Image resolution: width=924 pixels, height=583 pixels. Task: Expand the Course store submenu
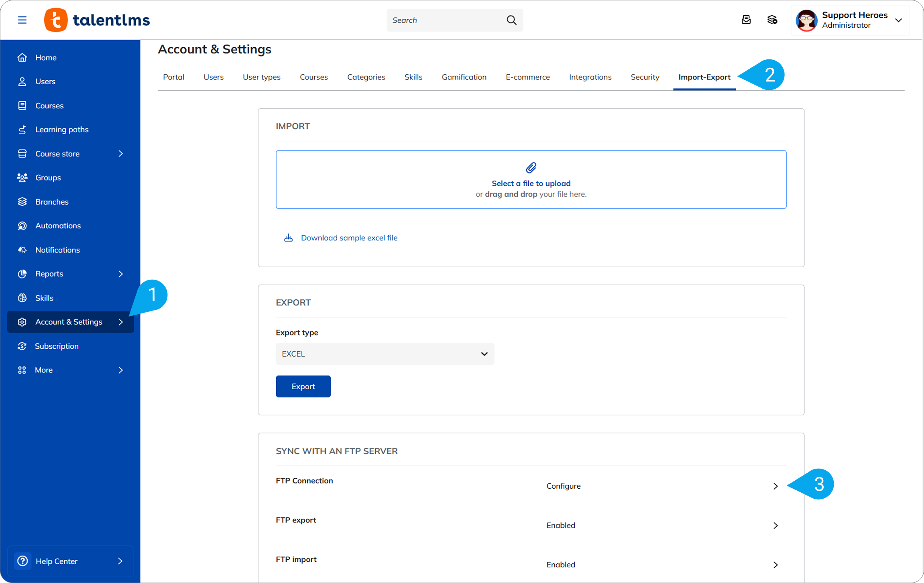(x=120, y=154)
